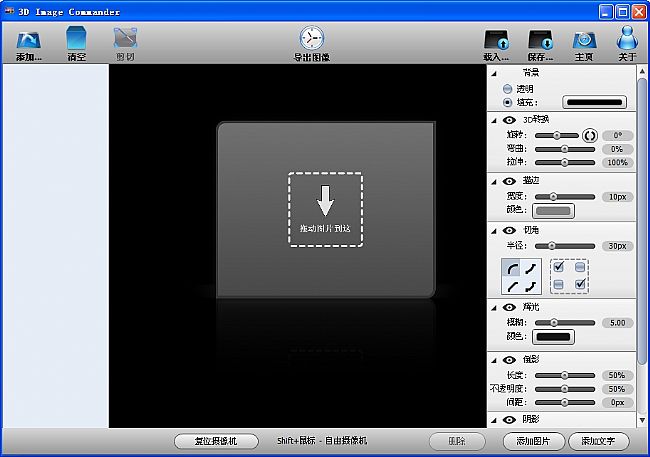Select the 透明 (transparent) background radio button

(x=507, y=89)
